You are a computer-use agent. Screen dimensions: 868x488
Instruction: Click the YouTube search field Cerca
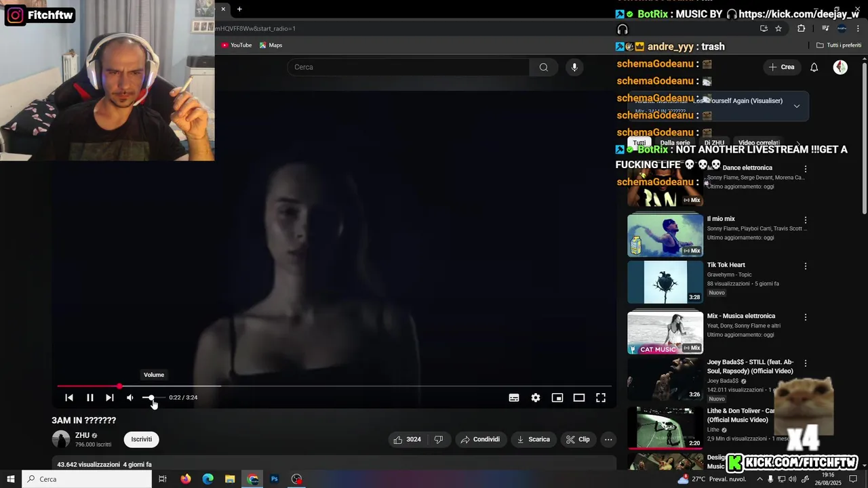(408, 67)
